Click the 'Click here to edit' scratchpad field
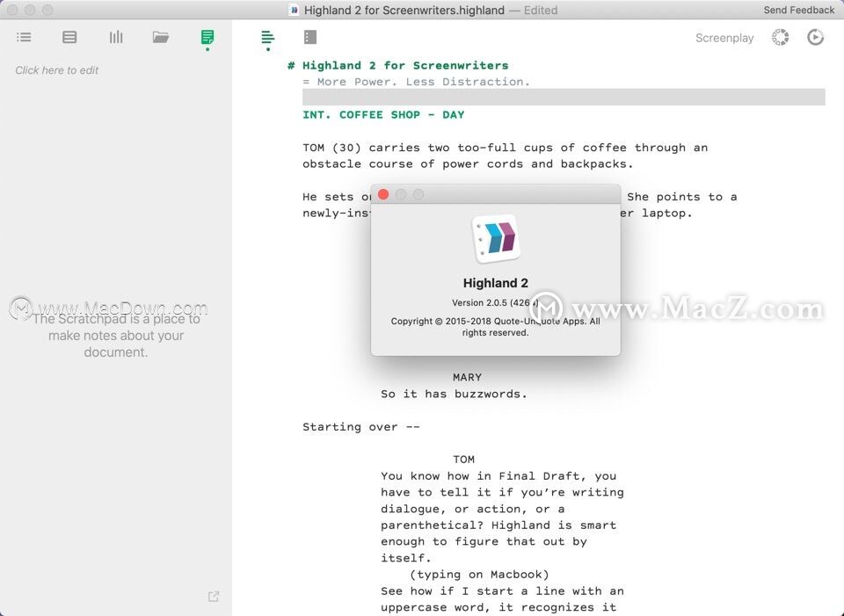The image size is (844, 616). click(56, 70)
